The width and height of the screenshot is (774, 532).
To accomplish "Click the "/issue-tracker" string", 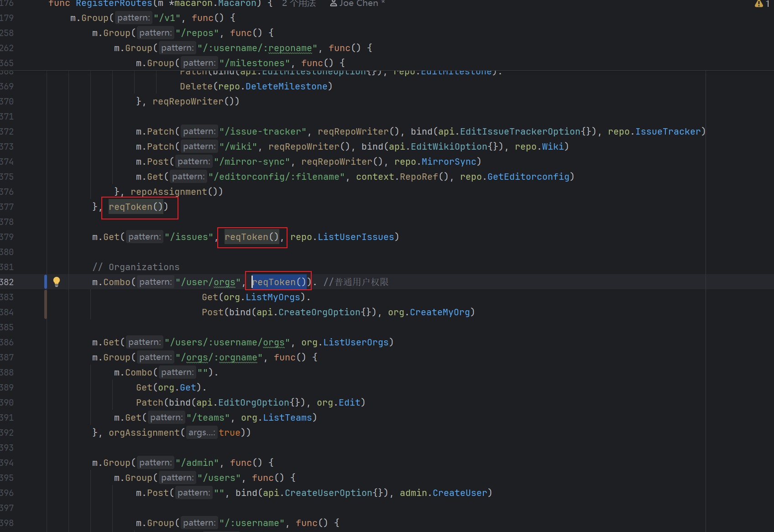I will tap(263, 131).
